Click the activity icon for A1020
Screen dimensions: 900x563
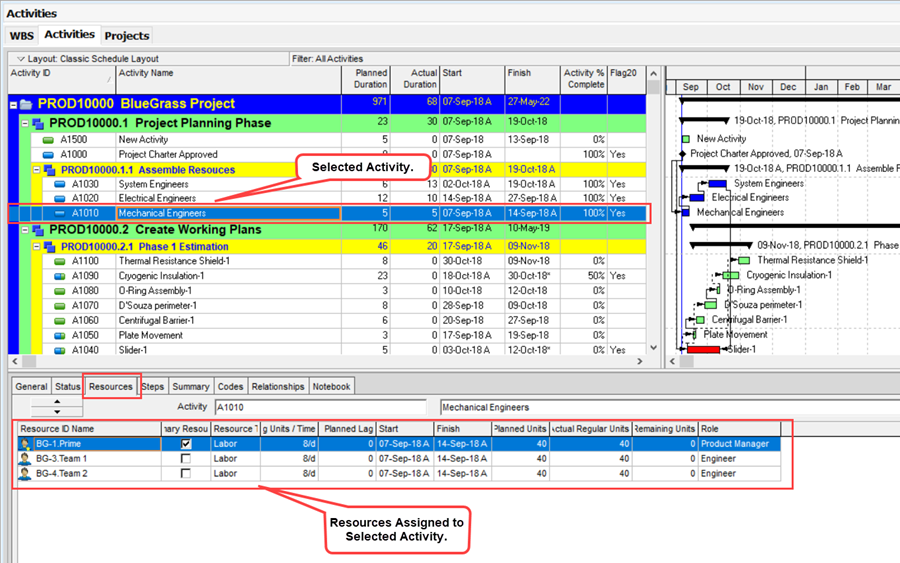click(60, 199)
